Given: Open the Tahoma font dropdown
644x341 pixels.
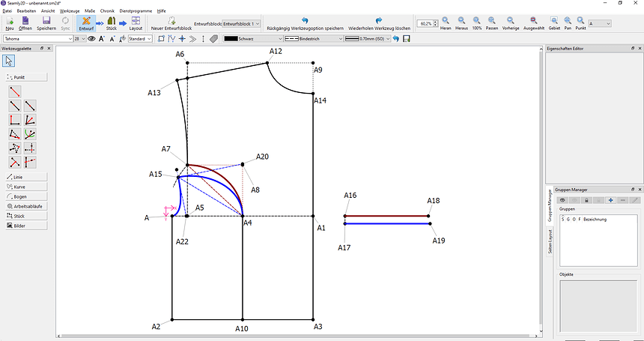Looking at the screenshot, I should click(x=37, y=38).
